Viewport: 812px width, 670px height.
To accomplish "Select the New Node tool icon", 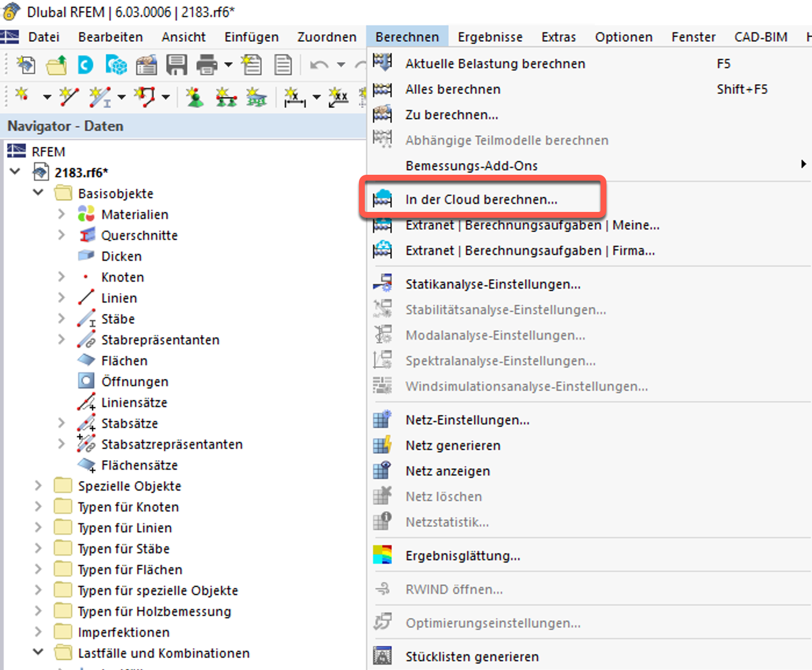I will tap(23, 96).
